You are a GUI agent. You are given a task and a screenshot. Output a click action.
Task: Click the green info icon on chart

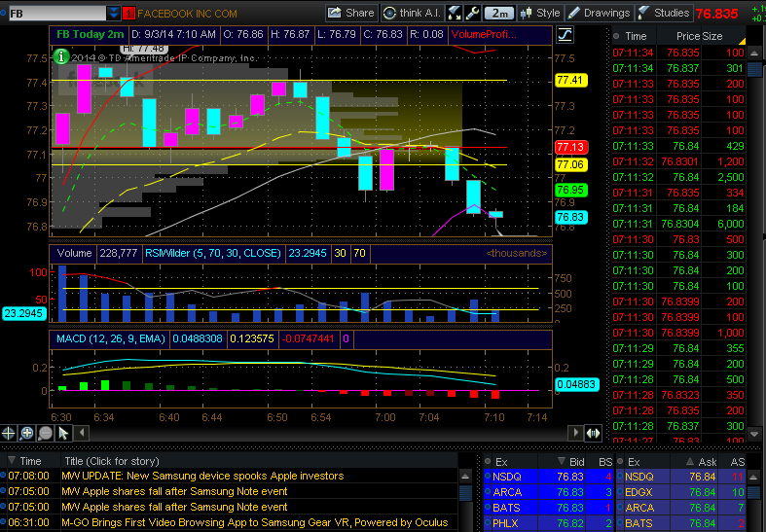pyautogui.click(x=61, y=56)
